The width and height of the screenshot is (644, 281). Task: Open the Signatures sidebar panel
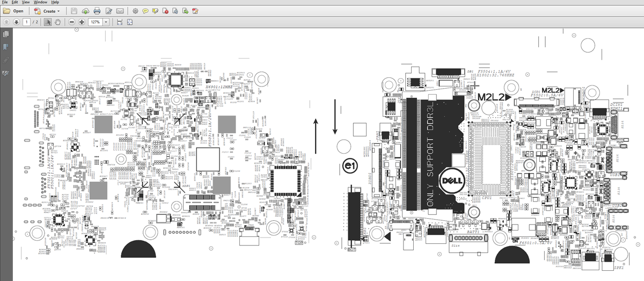(x=6, y=73)
